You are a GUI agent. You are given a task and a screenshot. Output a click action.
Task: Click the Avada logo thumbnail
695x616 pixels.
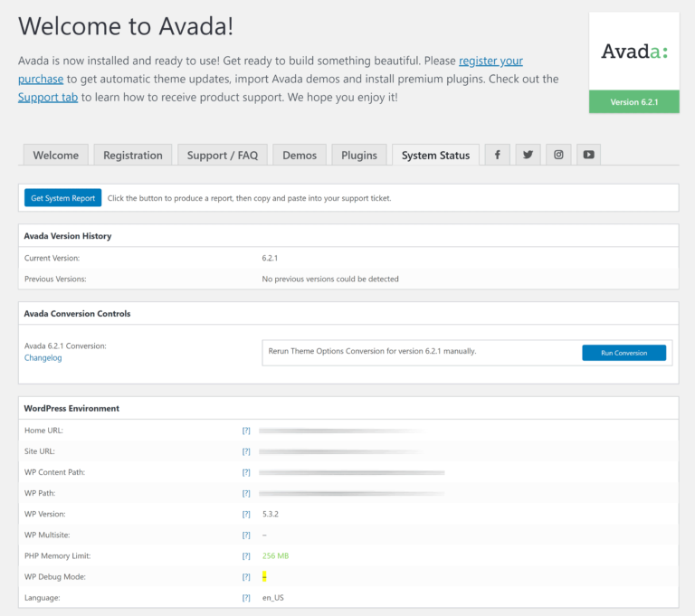(634, 52)
